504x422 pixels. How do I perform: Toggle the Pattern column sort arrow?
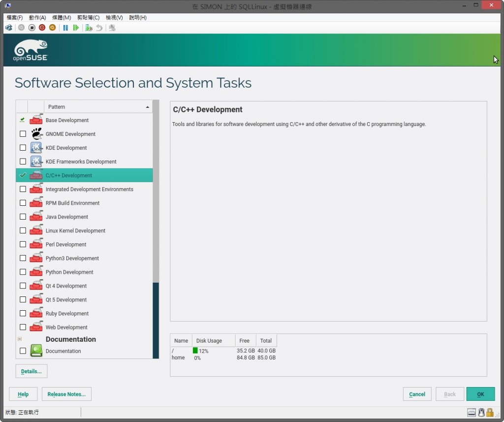(x=148, y=107)
